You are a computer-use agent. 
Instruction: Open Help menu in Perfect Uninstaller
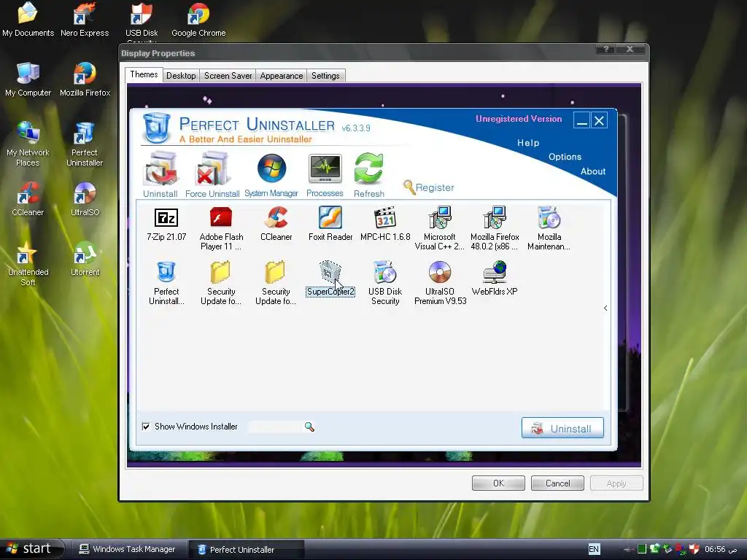pyautogui.click(x=528, y=143)
